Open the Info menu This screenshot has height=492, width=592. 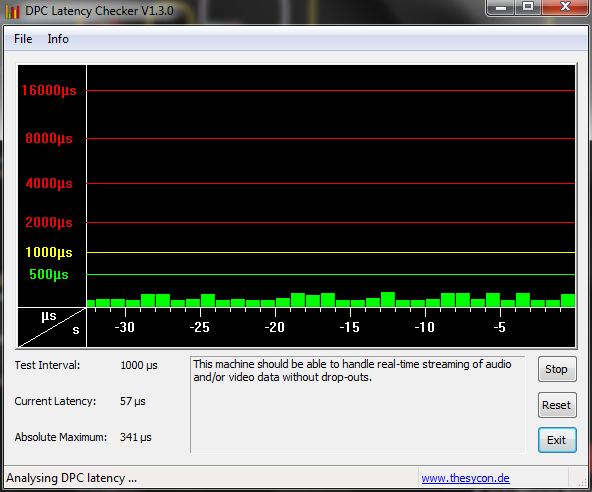[x=58, y=39]
